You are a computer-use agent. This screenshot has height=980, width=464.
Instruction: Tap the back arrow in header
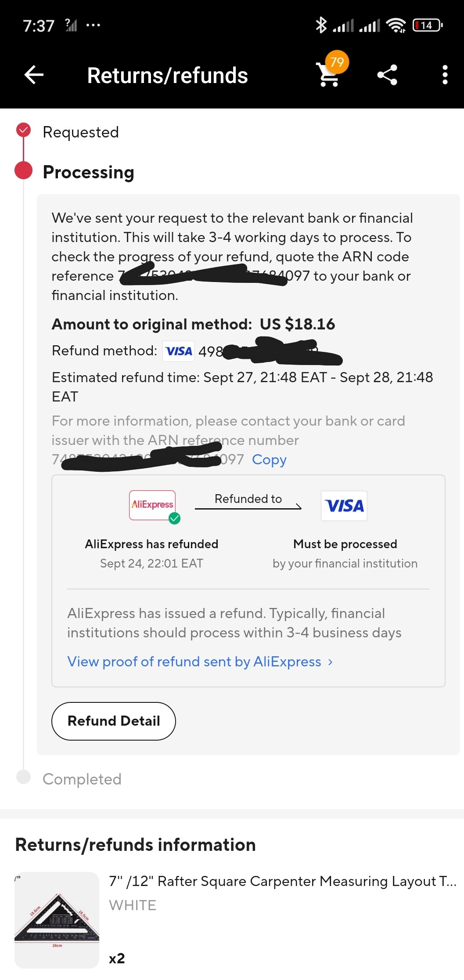point(34,75)
